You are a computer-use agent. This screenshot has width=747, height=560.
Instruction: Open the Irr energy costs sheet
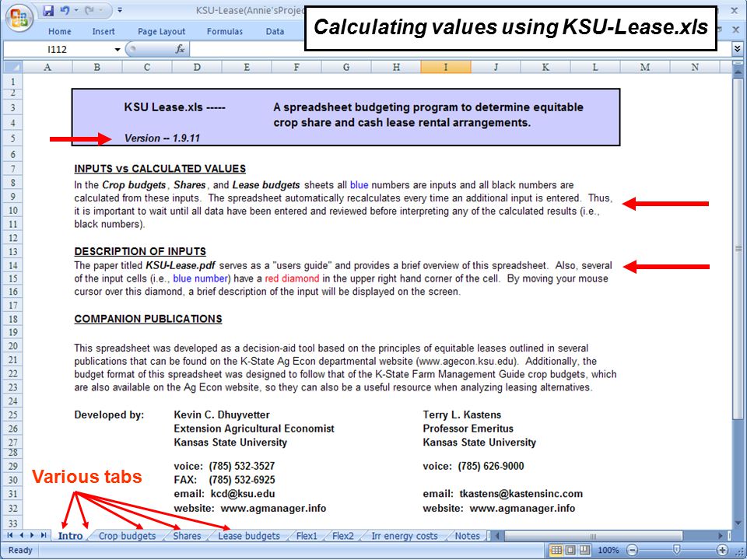click(405, 536)
